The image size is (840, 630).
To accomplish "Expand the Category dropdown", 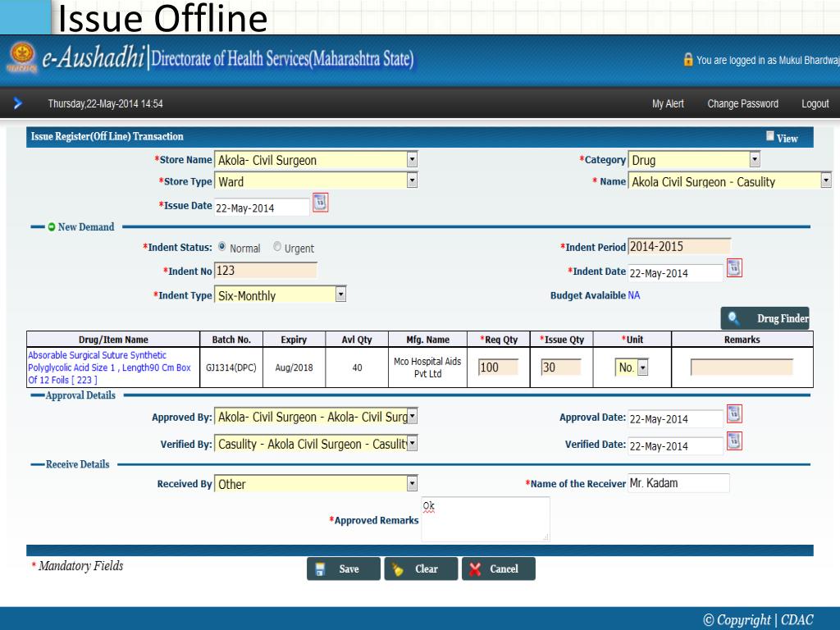I will click(755, 159).
